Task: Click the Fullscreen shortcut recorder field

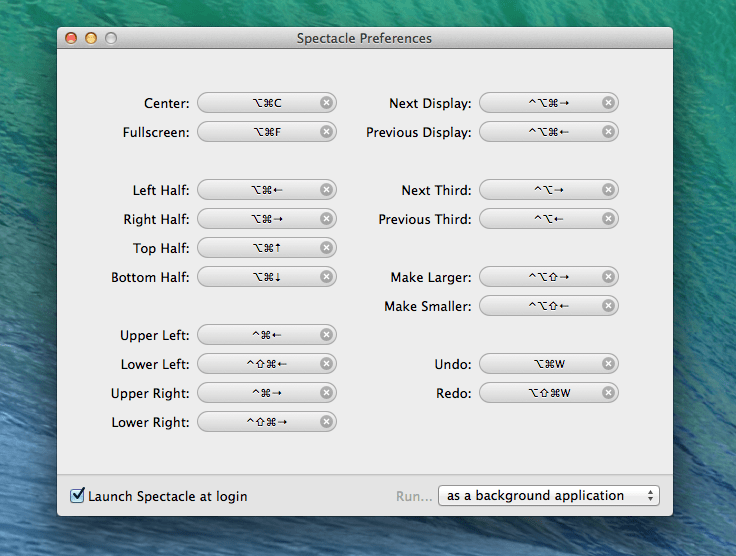Action: [267, 132]
